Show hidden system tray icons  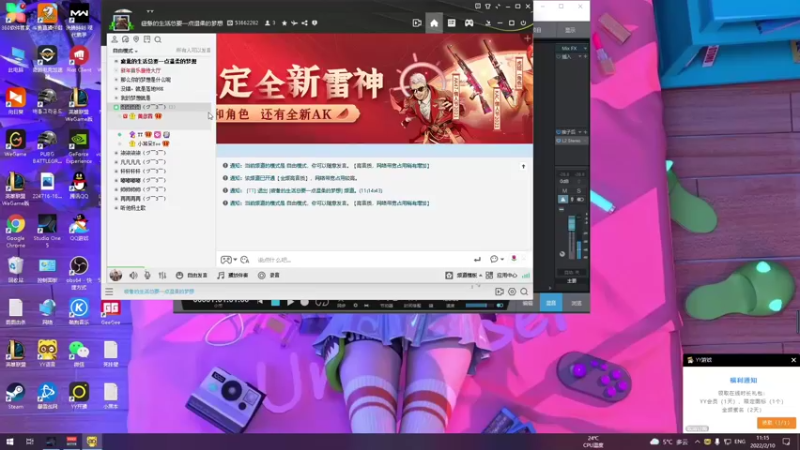[x=697, y=442]
